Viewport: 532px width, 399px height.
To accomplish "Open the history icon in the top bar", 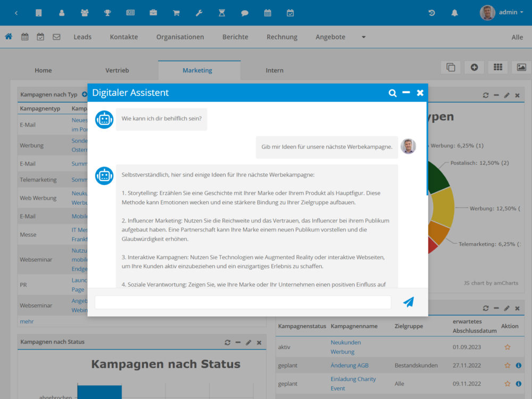I will [431, 13].
